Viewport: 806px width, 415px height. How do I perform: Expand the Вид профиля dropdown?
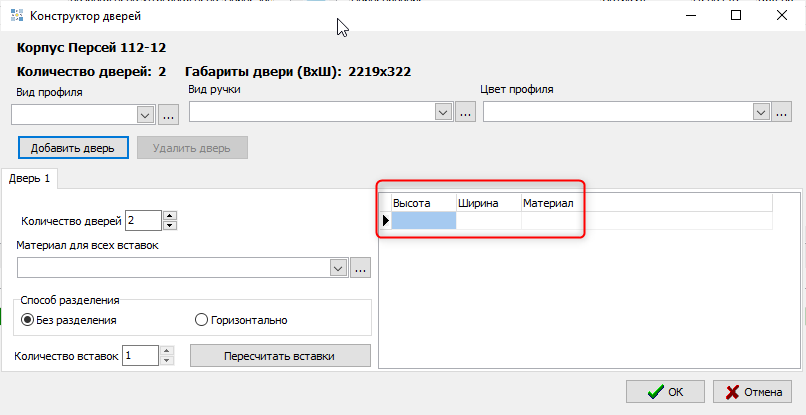(145, 115)
